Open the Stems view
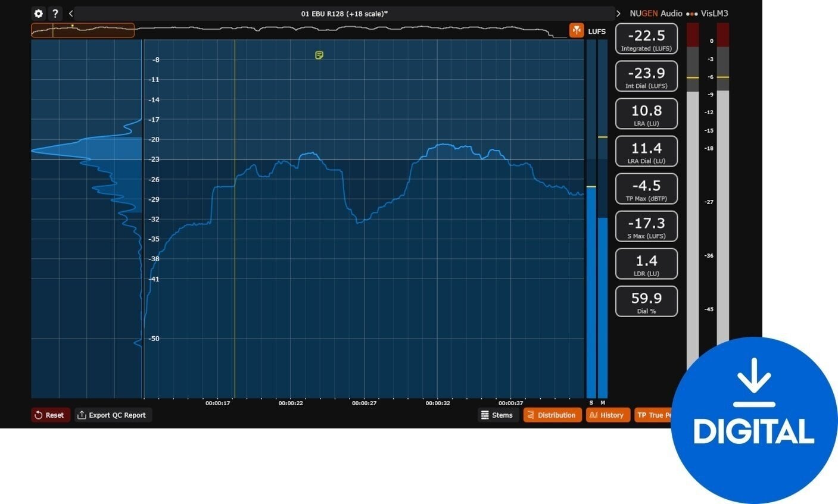Image resolution: width=838 pixels, height=504 pixels. point(497,415)
